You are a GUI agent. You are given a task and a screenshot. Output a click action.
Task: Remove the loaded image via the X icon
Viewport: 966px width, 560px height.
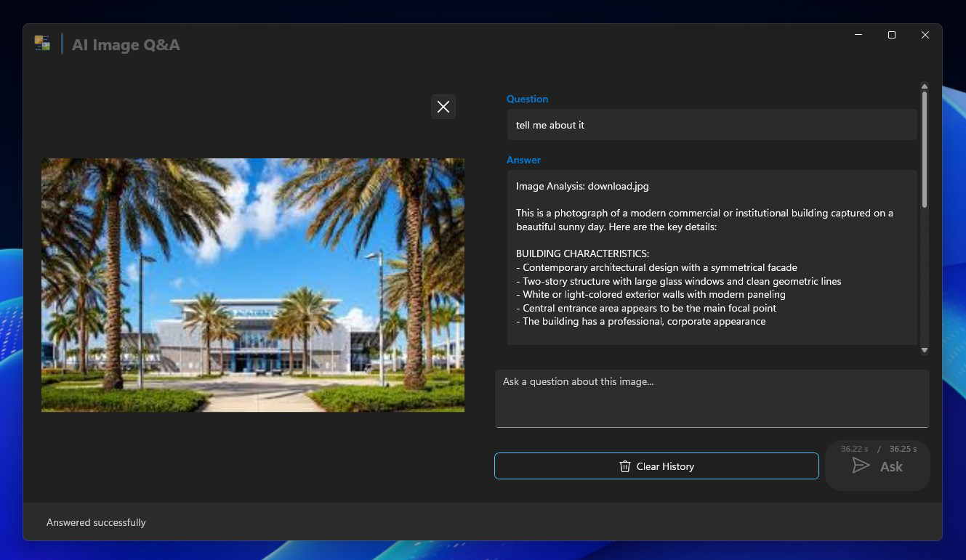coord(443,106)
